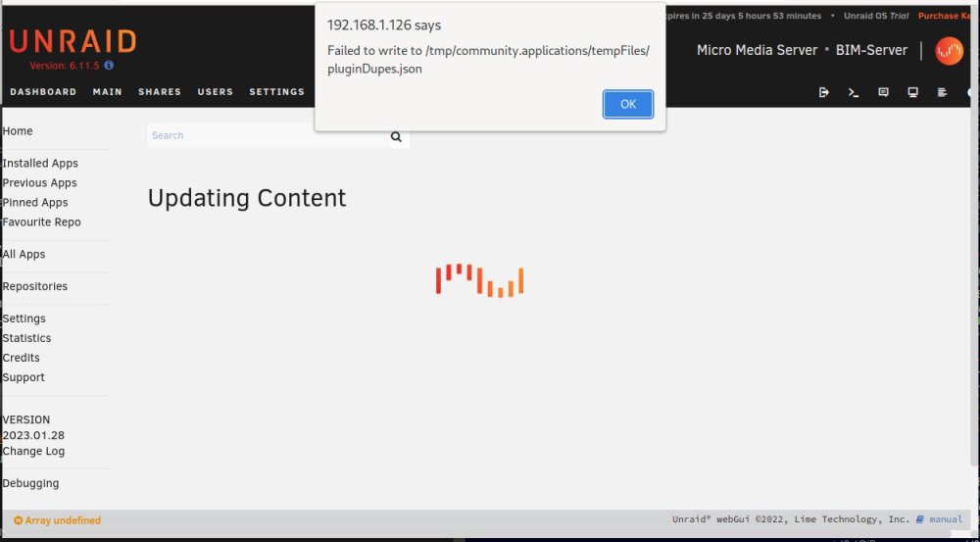Open the feedback speech-bubble icon
This screenshot has width=980, height=542.
point(883,92)
